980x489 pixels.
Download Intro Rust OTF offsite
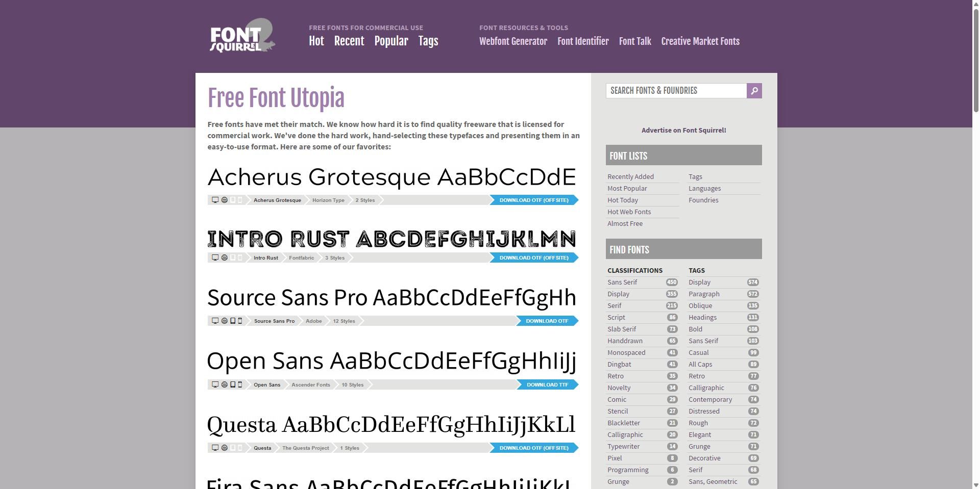pos(534,258)
